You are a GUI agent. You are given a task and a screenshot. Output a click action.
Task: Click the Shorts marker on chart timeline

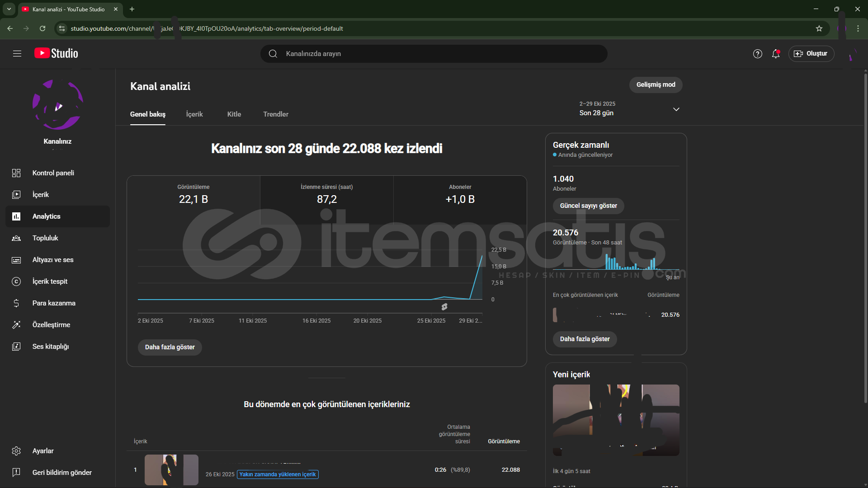(x=444, y=307)
